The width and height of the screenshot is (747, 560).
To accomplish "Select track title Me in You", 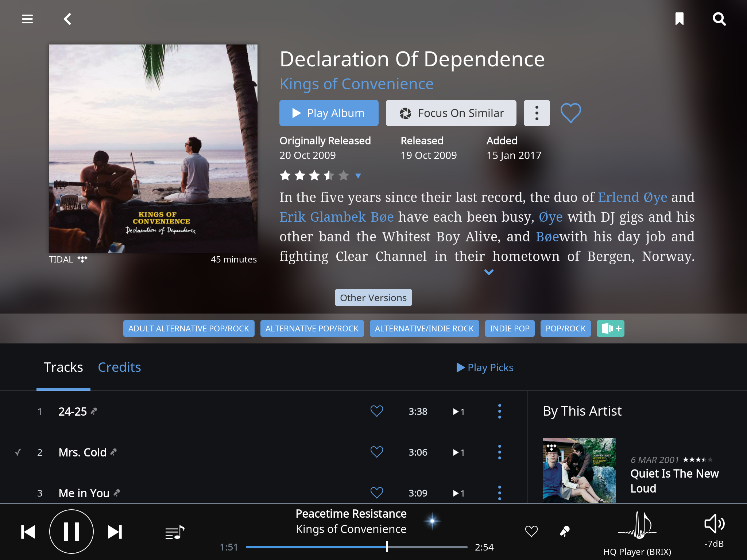I will (x=84, y=493).
